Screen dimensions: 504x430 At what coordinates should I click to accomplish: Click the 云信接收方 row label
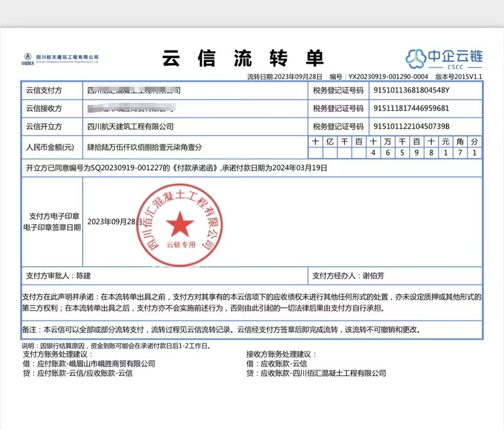(x=44, y=109)
